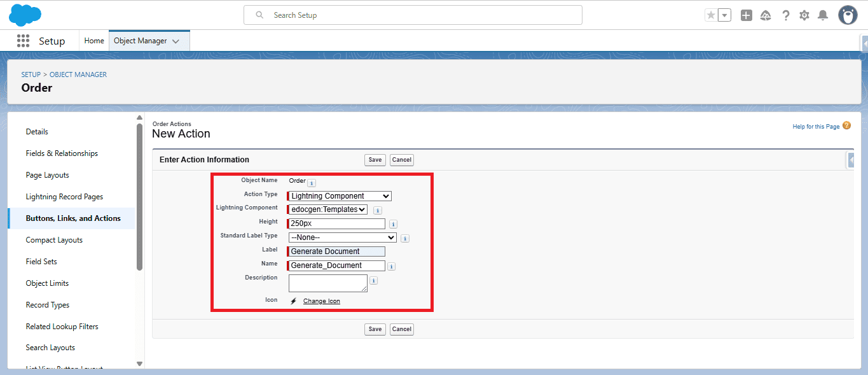Click info icon next to Object Name

tap(312, 183)
